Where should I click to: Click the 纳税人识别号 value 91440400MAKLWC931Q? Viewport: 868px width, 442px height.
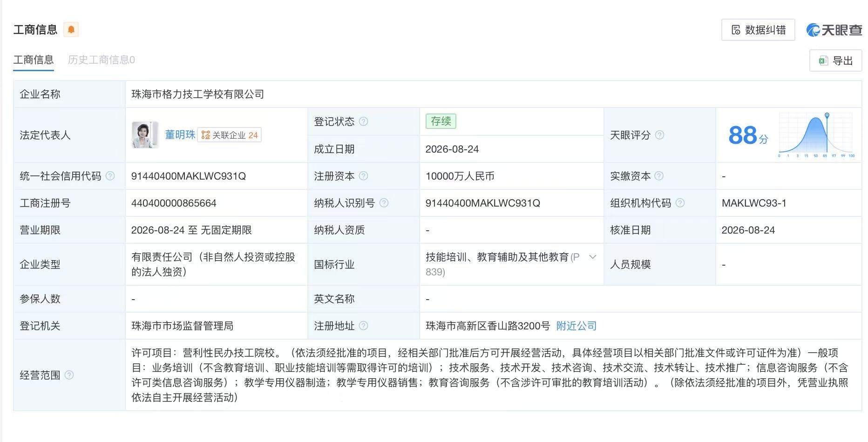point(483,203)
